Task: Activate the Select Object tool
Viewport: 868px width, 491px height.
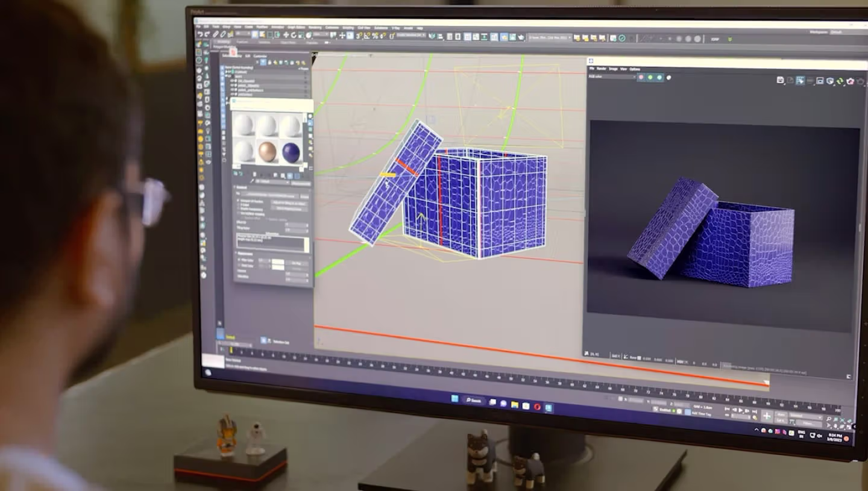Action: pos(255,35)
